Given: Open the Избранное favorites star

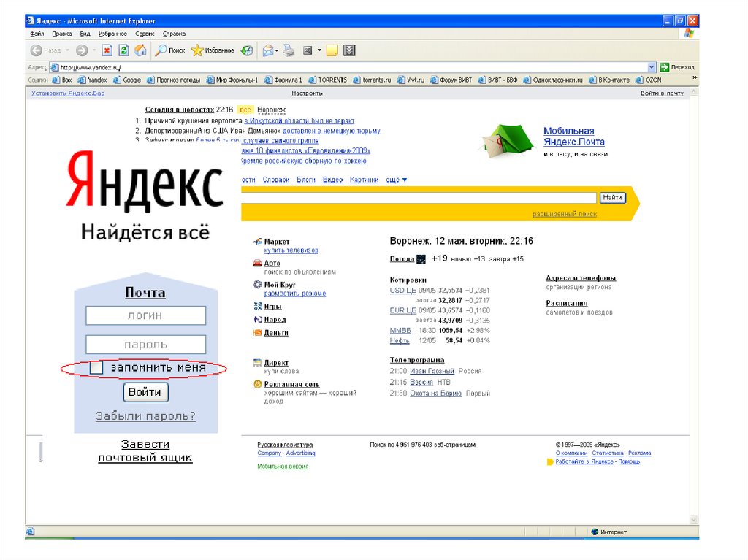Looking at the screenshot, I should (213, 50).
